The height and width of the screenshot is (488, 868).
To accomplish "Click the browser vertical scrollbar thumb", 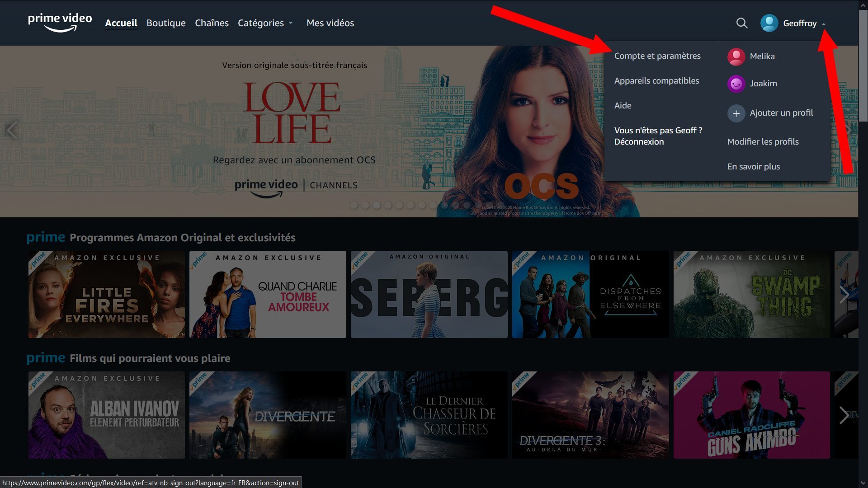I will (x=863, y=66).
